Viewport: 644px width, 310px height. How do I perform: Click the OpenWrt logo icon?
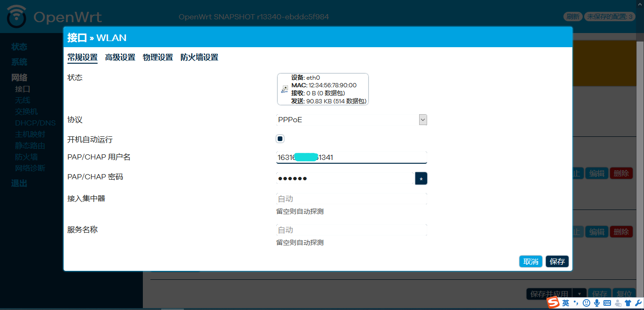(17, 17)
